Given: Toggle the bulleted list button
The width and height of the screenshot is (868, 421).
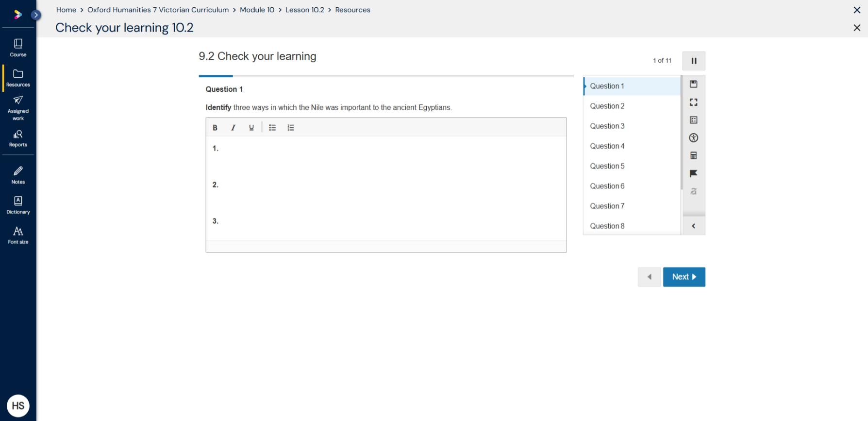Looking at the screenshot, I should 272,128.
